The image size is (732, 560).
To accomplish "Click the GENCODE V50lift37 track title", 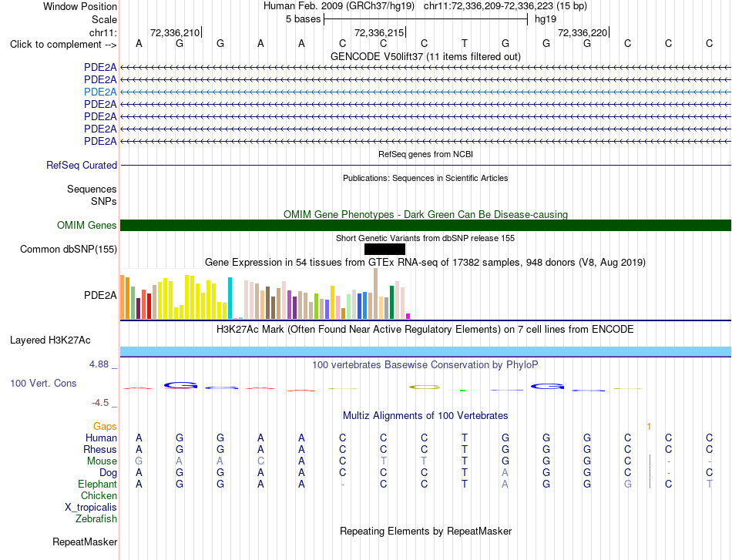I will coord(425,56).
